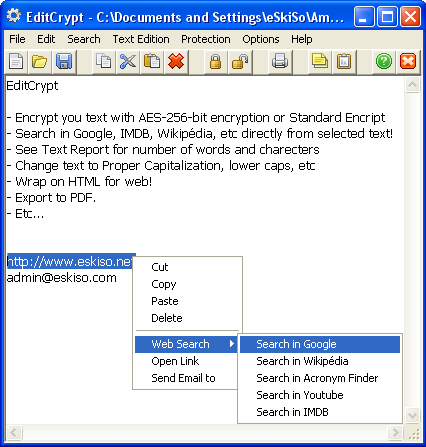
Task: Click the admin@eskiso.com text line
Action: (62, 278)
